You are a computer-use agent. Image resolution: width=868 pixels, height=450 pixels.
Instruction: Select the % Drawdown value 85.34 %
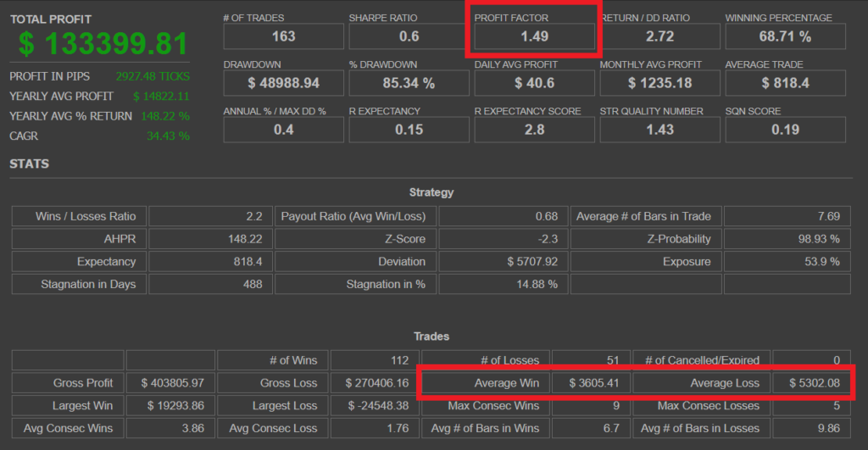click(409, 83)
